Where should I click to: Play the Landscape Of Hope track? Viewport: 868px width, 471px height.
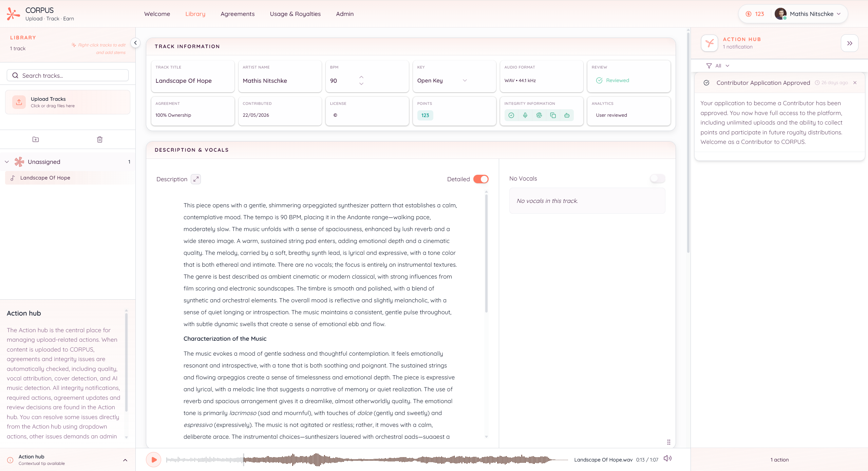[154, 460]
